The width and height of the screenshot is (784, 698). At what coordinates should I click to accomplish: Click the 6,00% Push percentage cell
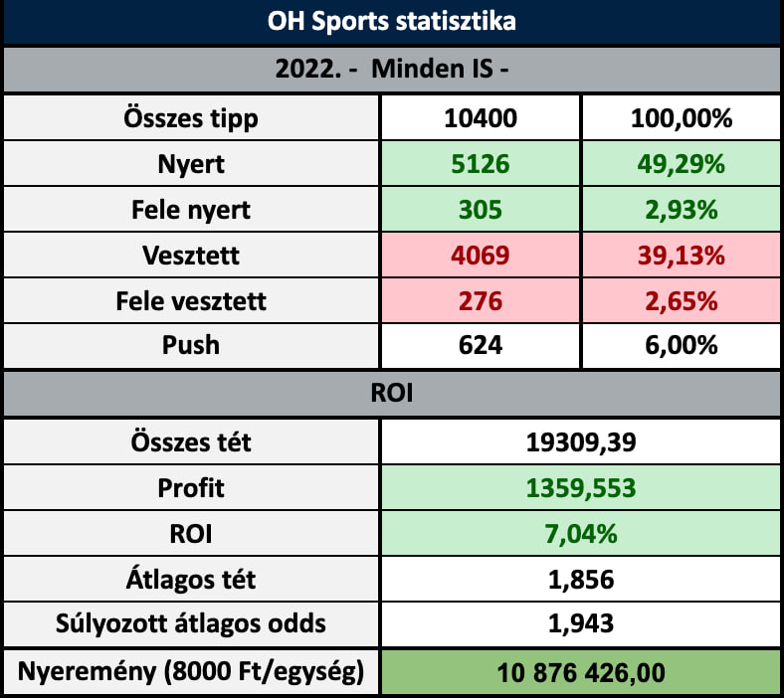coord(682,347)
